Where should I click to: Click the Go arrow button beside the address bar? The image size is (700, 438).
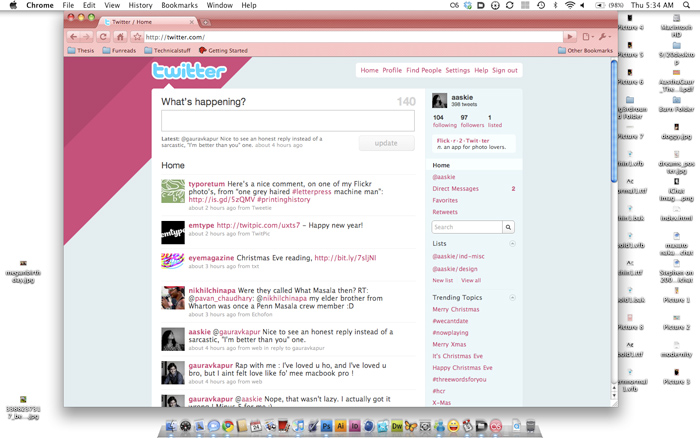570,37
